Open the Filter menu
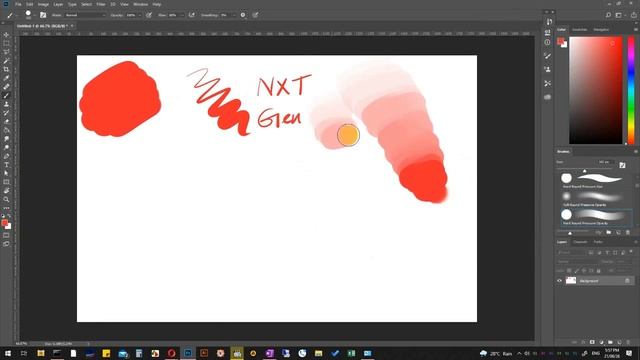 [x=101, y=4]
